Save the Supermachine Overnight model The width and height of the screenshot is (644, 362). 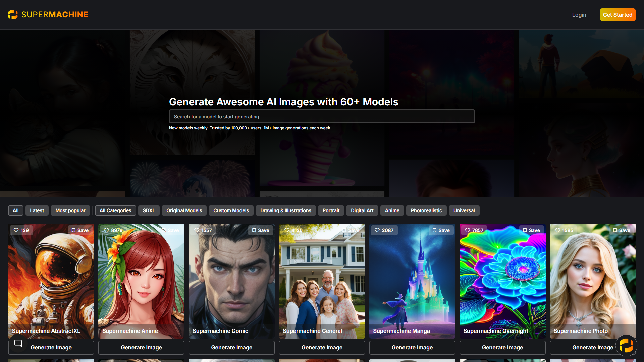pos(531,230)
